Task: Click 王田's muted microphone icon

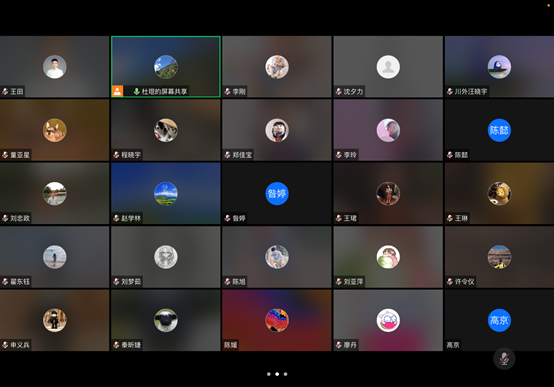Action: [x=5, y=92]
